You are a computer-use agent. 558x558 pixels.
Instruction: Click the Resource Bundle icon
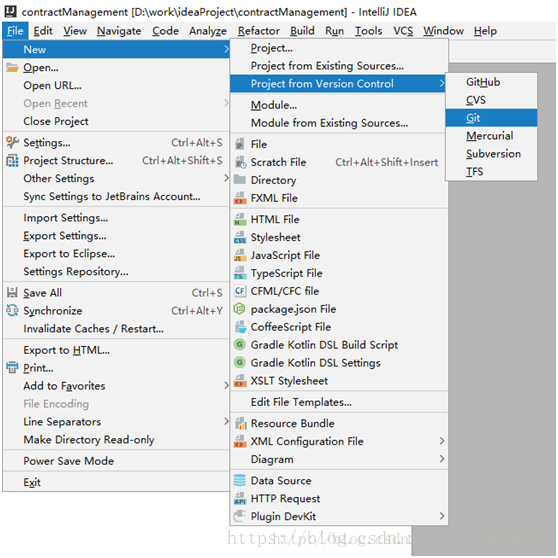[241, 423]
